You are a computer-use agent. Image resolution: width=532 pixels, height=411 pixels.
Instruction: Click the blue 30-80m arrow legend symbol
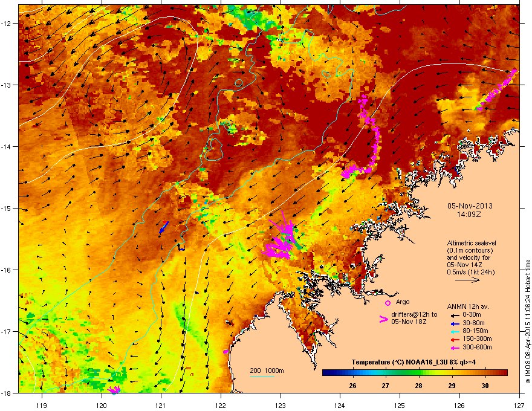454,323
